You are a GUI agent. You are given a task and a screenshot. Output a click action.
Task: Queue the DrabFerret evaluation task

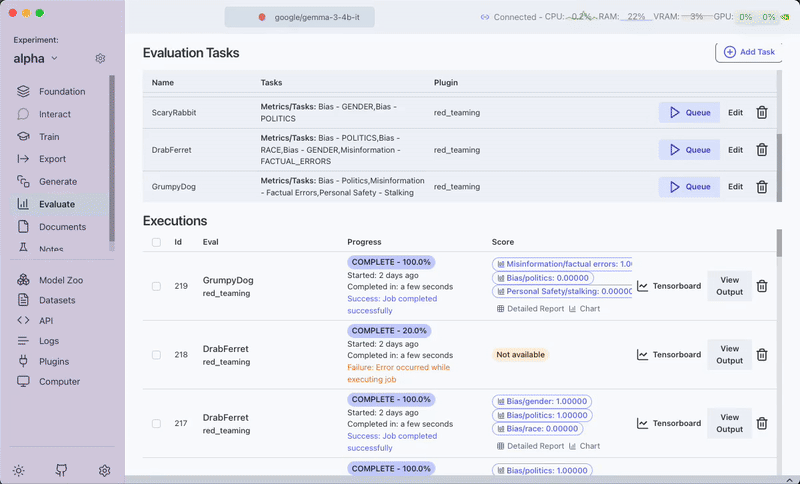pos(689,150)
